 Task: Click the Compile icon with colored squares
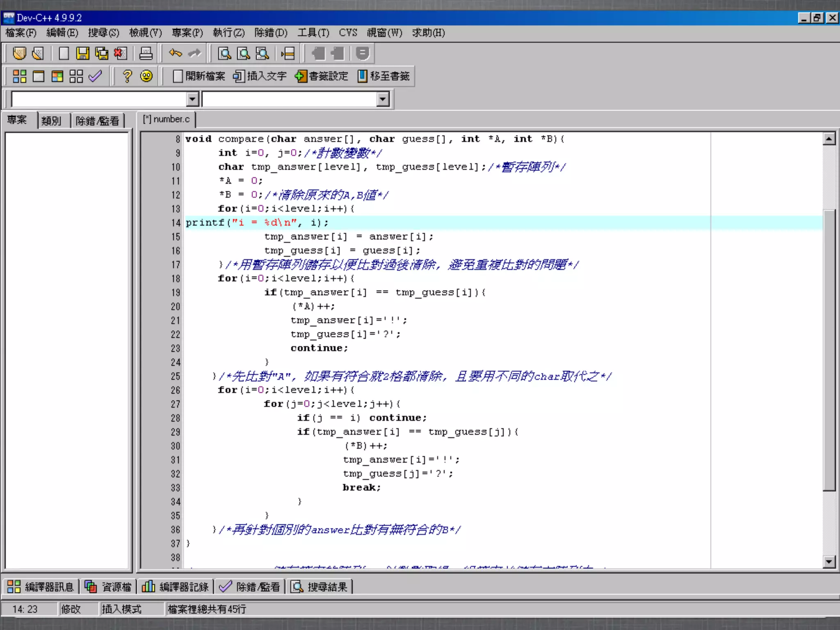click(19, 76)
